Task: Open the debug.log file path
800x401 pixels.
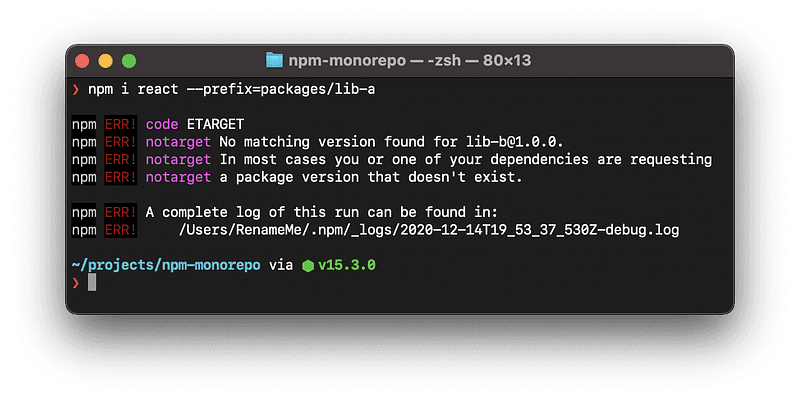Action: click(x=429, y=230)
